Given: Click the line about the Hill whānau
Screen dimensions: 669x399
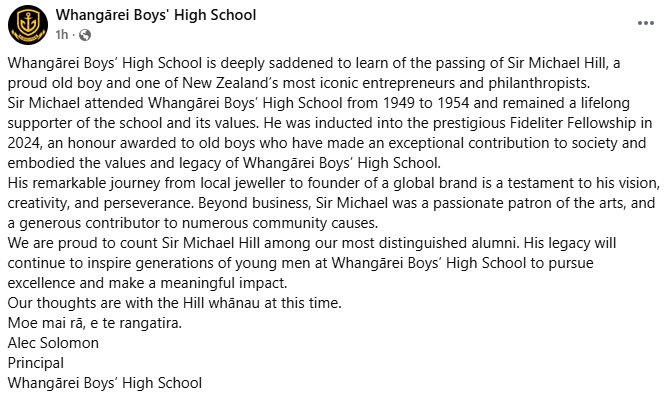Looking at the screenshot, I should tap(175, 303).
